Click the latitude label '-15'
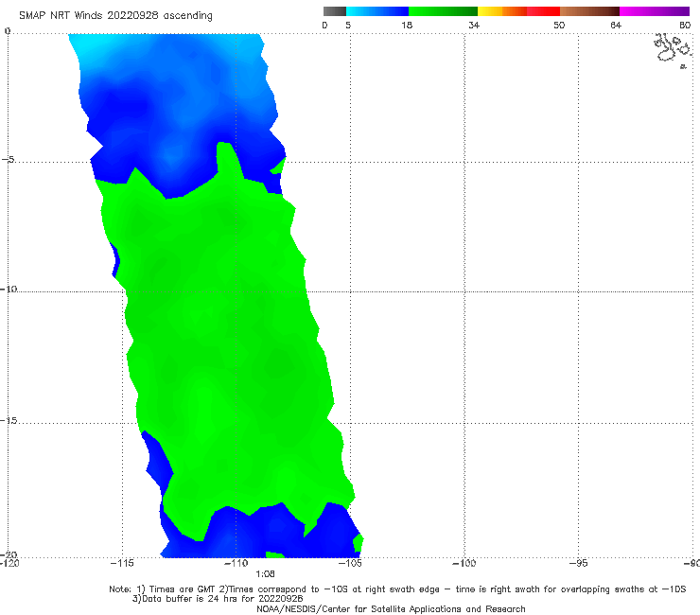The width and height of the screenshot is (700, 615). pos(9,420)
